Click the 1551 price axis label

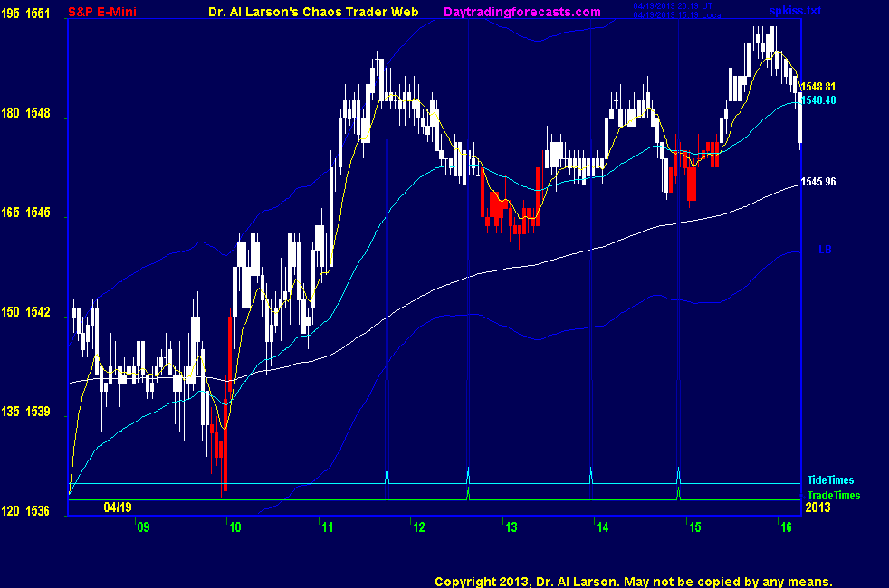38,14
